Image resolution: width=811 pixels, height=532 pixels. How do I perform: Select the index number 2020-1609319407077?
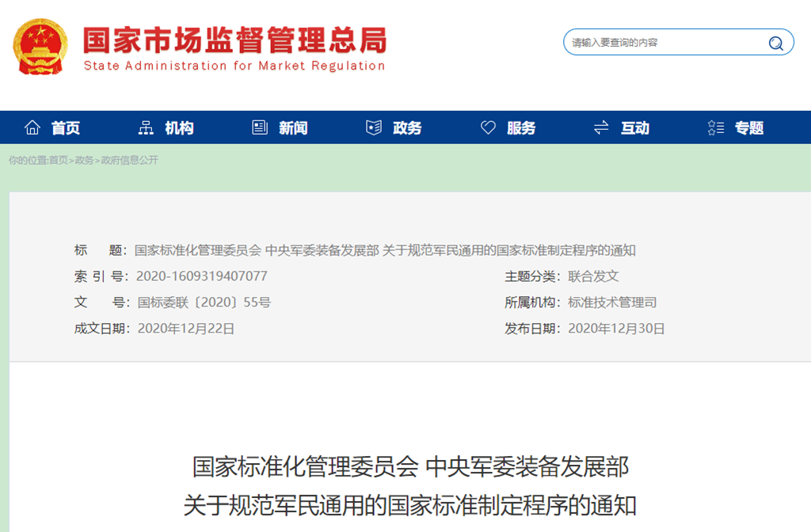(x=202, y=276)
